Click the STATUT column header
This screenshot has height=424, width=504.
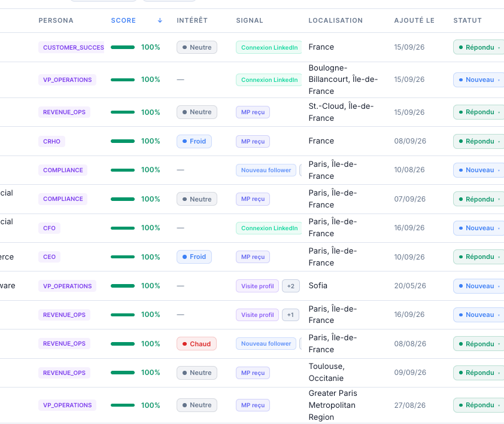[x=467, y=20]
